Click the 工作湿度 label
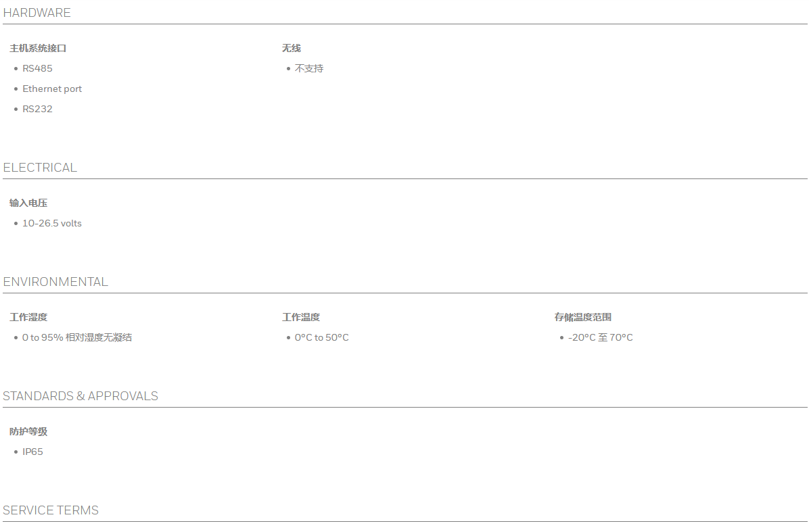The height and width of the screenshot is (532, 809). pos(28,318)
